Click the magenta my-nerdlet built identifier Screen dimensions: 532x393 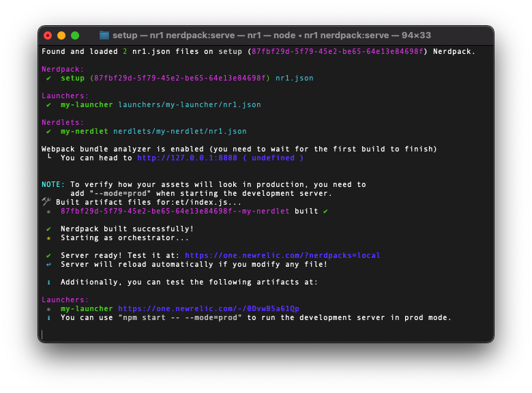click(x=175, y=211)
